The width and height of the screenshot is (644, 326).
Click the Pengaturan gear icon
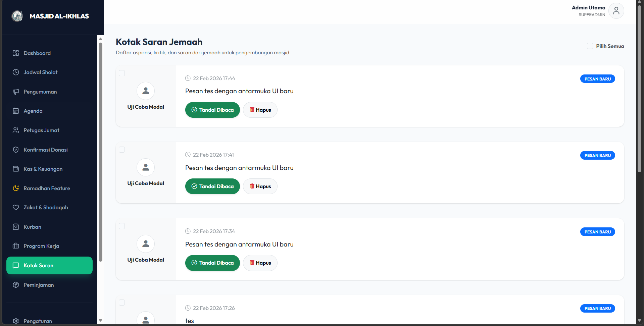16,321
